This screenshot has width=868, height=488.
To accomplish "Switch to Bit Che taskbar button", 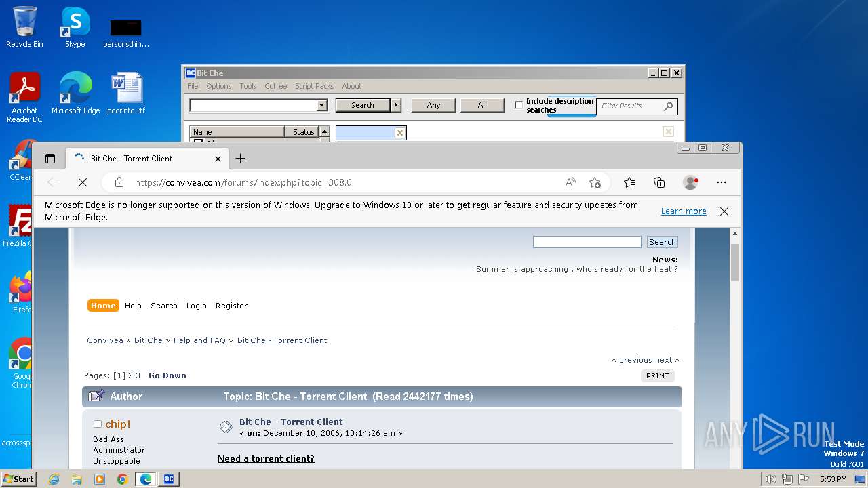I will [169, 479].
